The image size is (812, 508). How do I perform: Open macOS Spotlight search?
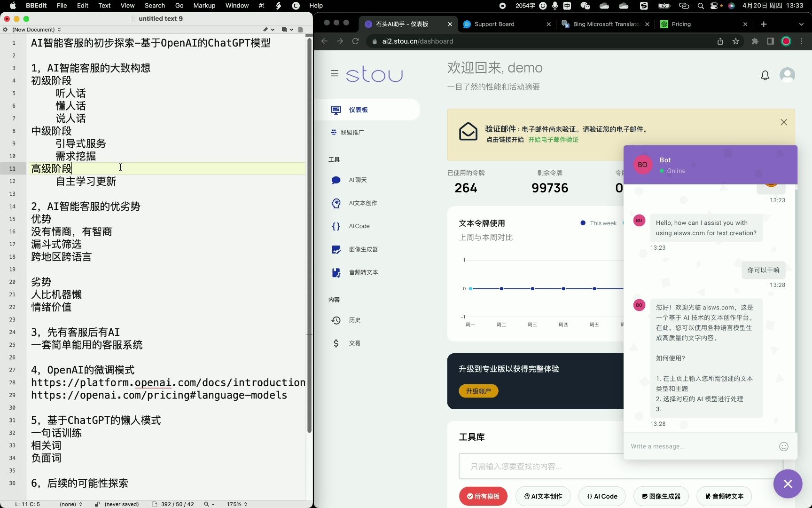point(701,6)
